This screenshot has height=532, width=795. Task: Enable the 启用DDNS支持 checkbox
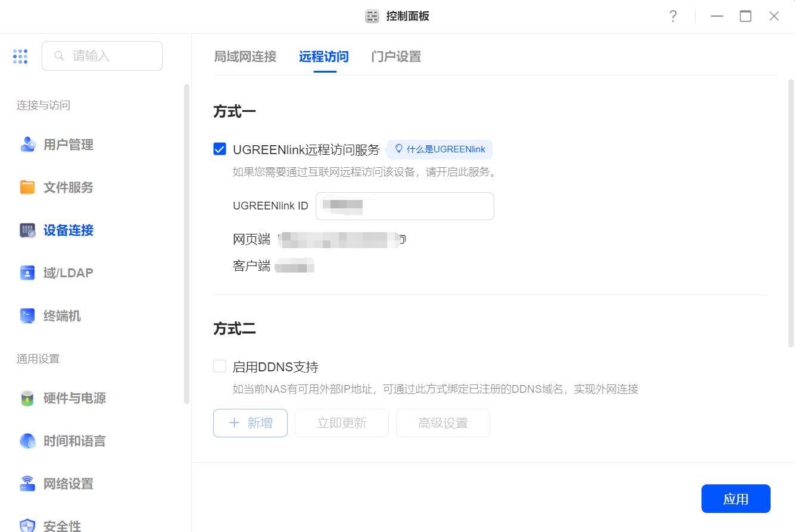pyautogui.click(x=220, y=367)
